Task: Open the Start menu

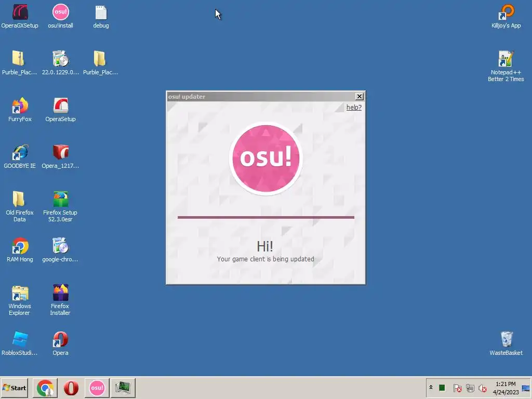Action: pos(14,388)
